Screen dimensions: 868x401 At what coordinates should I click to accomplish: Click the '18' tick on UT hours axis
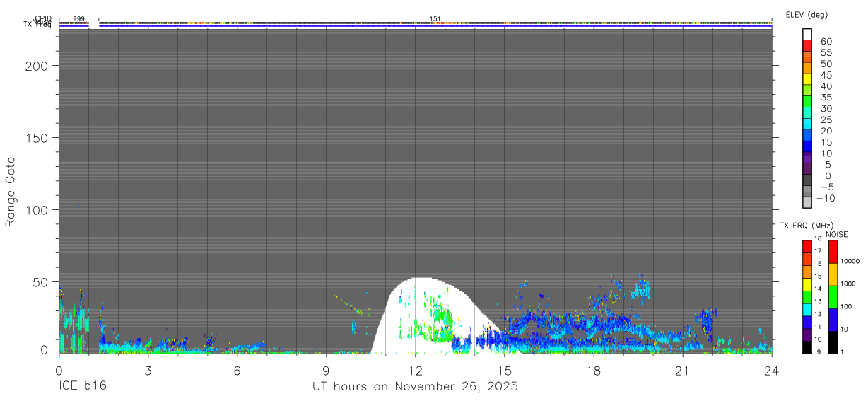coord(593,370)
